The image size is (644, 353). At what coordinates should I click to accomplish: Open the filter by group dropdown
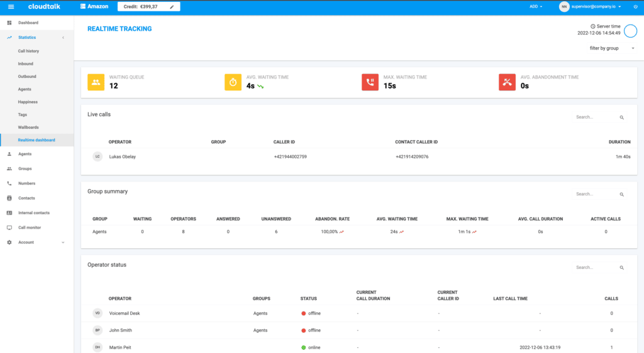(x=611, y=48)
